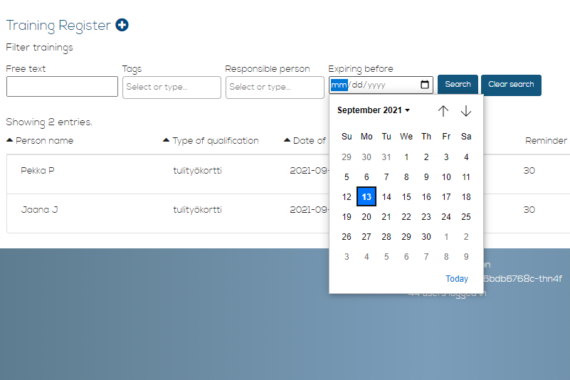Choose September 25 in calendar
The image size is (570, 380).
[x=466, y=217]
